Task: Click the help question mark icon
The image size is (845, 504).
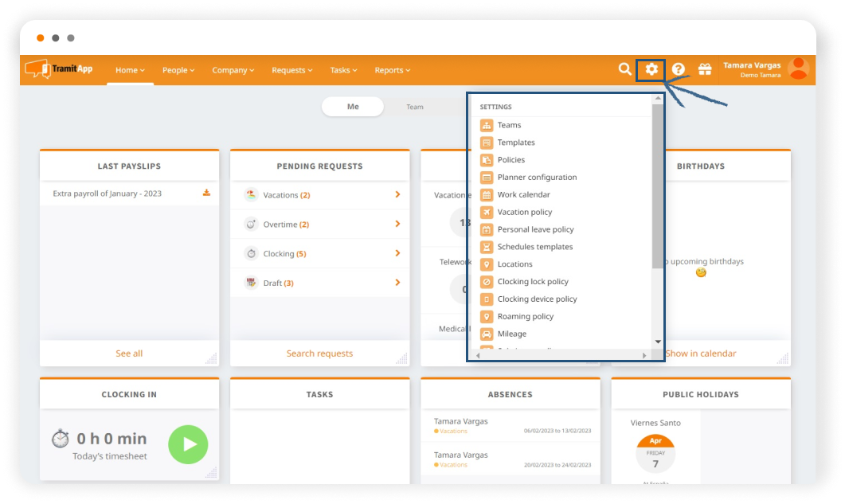Action: pyautogui.click(x=678, y=69)
